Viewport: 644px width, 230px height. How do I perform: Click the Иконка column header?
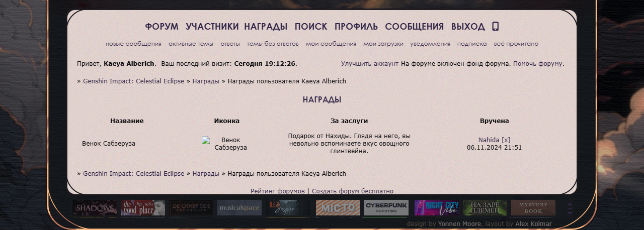pos(227,121)
